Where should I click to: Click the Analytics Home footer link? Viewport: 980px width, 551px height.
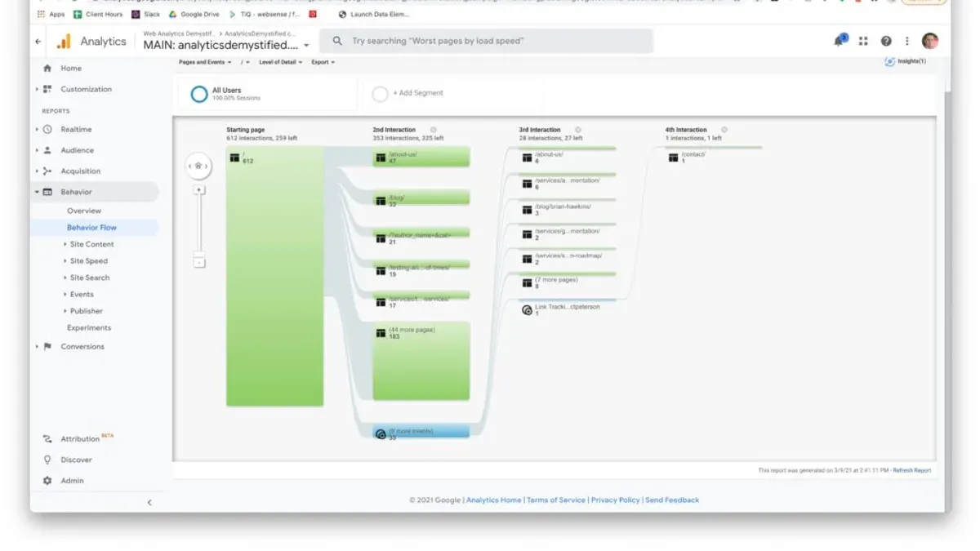click(493, 500)
